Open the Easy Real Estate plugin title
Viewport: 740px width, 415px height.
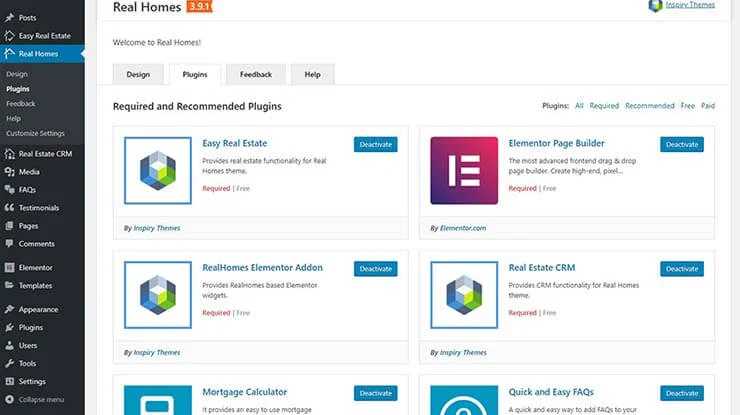point(235,143)
